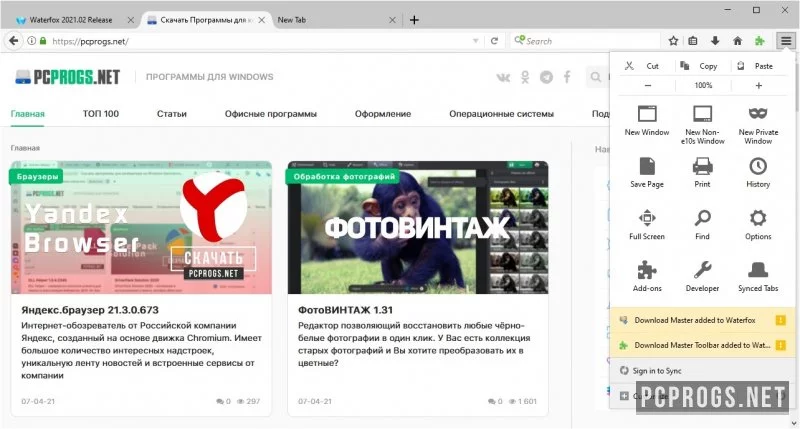
Task: Open the hamburger menu button
Action: click(786, 41)
